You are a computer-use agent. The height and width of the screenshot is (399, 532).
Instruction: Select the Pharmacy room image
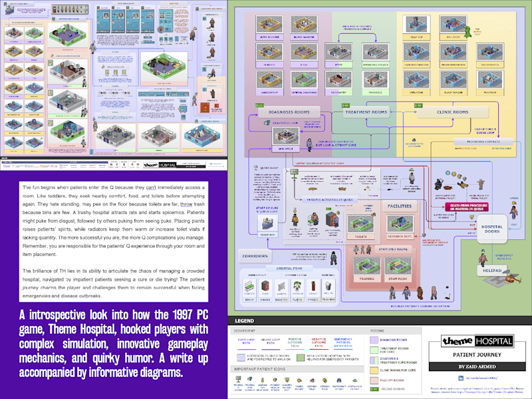pos(376,80)
